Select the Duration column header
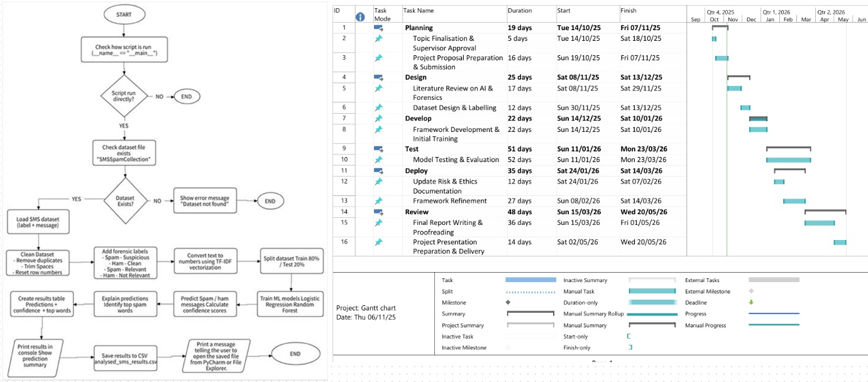Screen dimensions: 868x382 520,11
